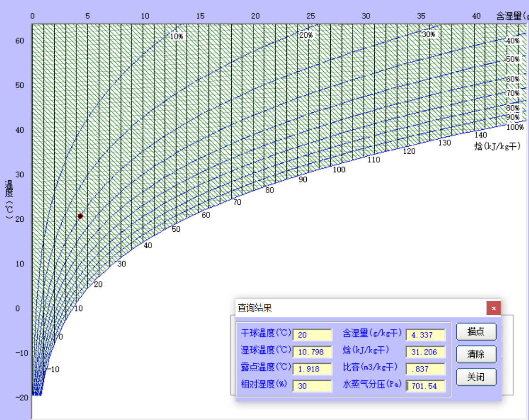Select the 露点温度 input showing 1.918
The height and width of the screenshot is (420, 529).
pos(312,369)
